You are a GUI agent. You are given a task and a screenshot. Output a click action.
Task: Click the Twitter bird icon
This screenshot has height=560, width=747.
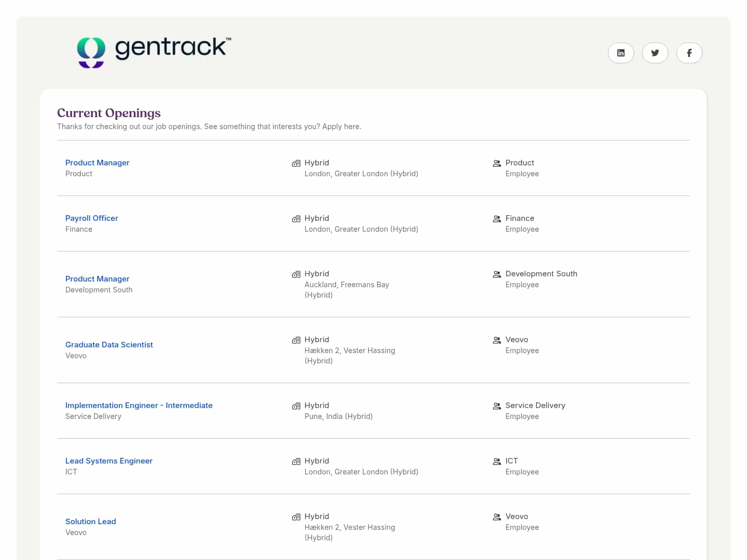tap(655, 53)
